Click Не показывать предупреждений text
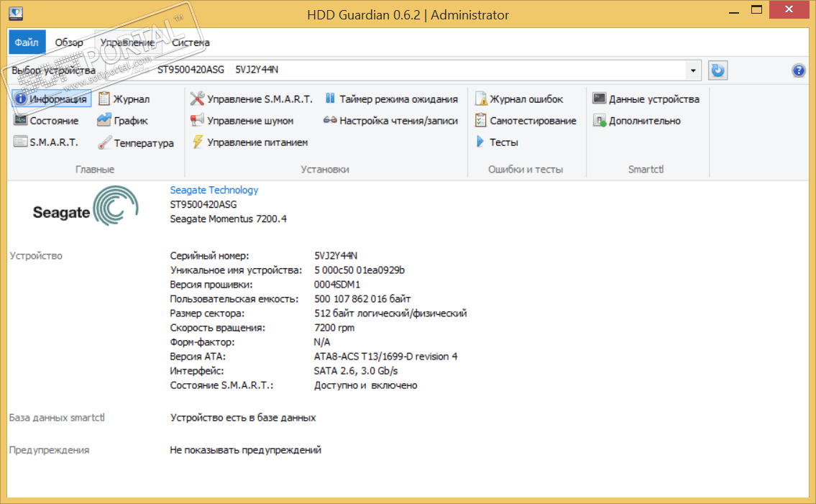The width and height of the screenshot is (816, 504). [245, 450]
